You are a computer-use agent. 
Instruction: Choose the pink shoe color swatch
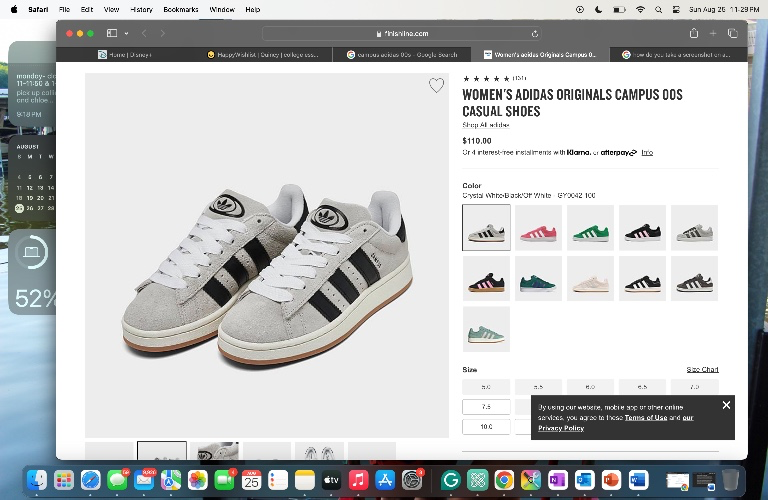[x=538, y=228]
